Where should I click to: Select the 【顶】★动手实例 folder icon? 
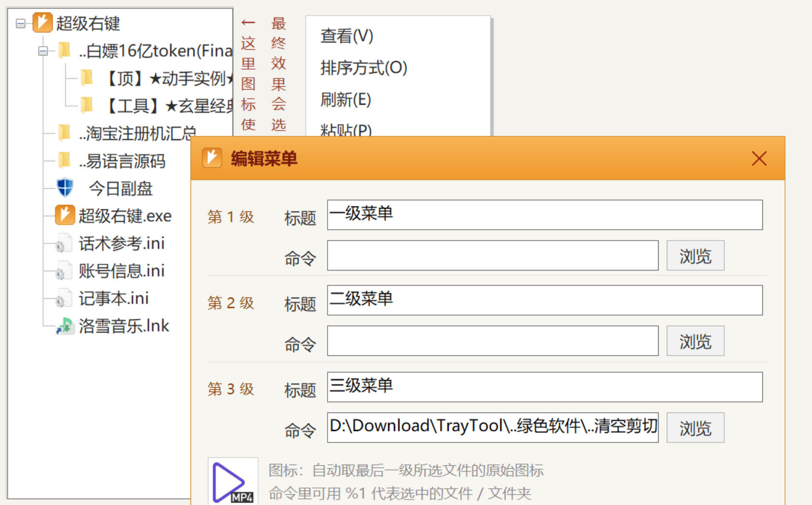(87, 77)
